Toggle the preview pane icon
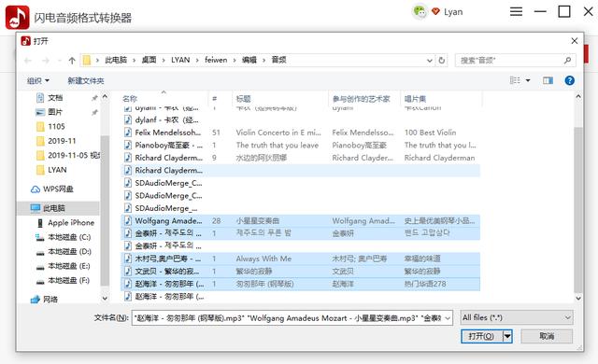The height and width of the screenshot is (364, 598). (x=548, y=80)
